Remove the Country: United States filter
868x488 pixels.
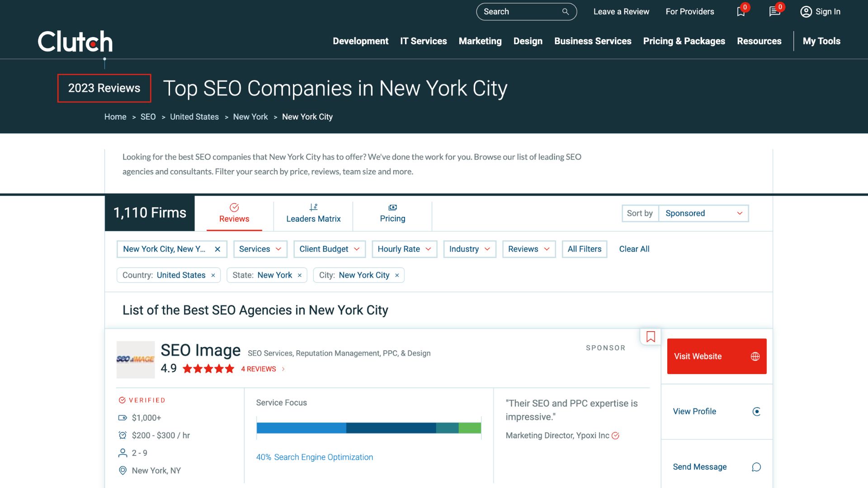point(213,275)
